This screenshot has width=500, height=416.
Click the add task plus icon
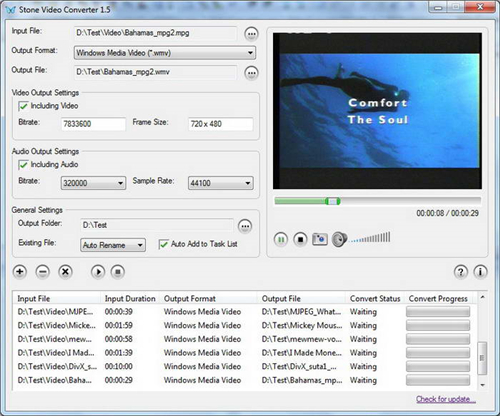(x=20, y=272)
